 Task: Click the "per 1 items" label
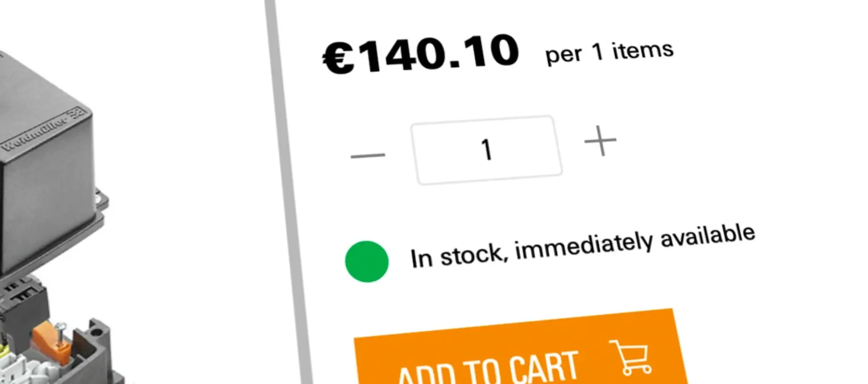pyautogui.click(x=609, y=53)
